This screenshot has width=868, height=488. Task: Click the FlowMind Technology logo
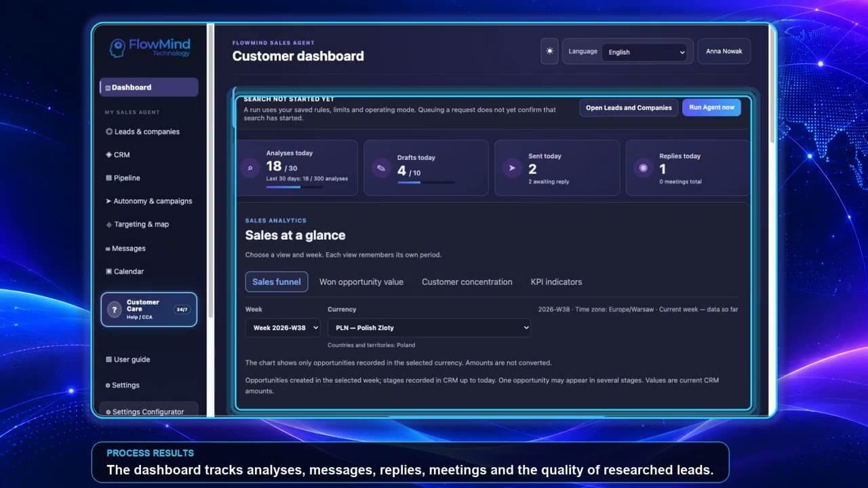(x=150, y=47)
